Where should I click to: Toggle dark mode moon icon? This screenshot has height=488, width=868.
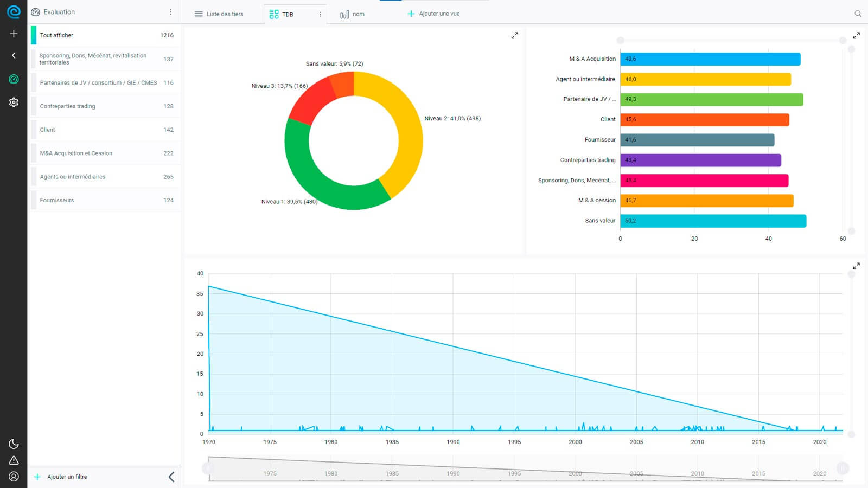(x=14, y=444)
